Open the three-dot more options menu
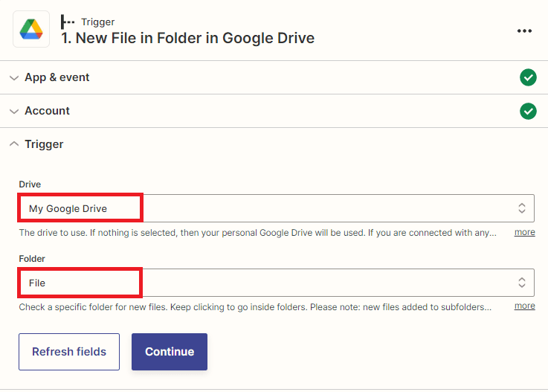This screenshot has height=392, width=548. 524,30
